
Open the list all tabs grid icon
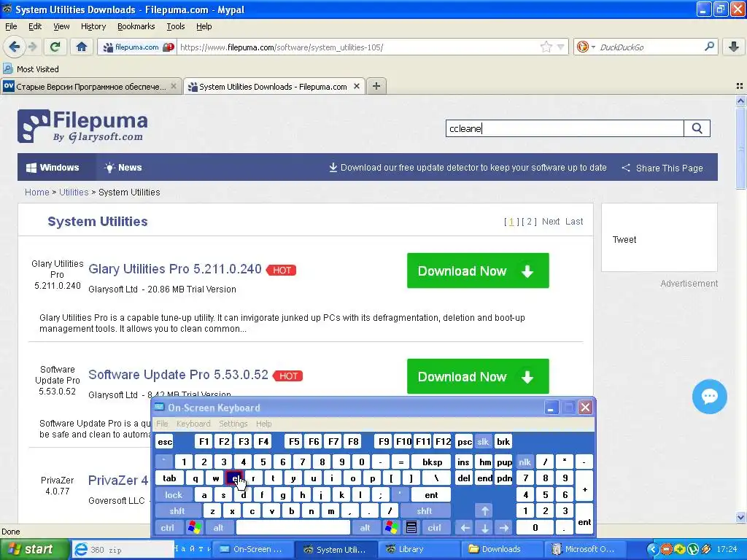(x=740, y=86)
